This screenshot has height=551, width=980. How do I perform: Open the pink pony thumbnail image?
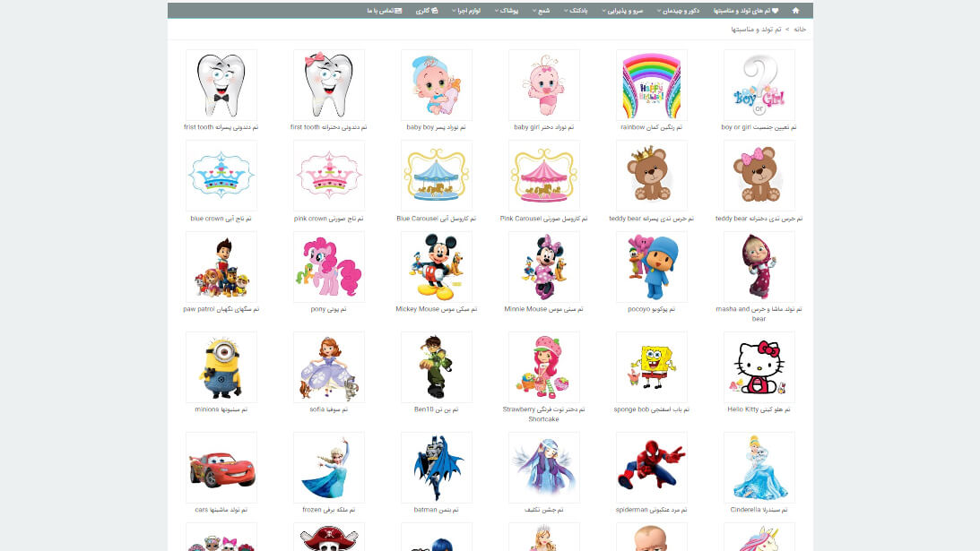[x=329, y=267]
